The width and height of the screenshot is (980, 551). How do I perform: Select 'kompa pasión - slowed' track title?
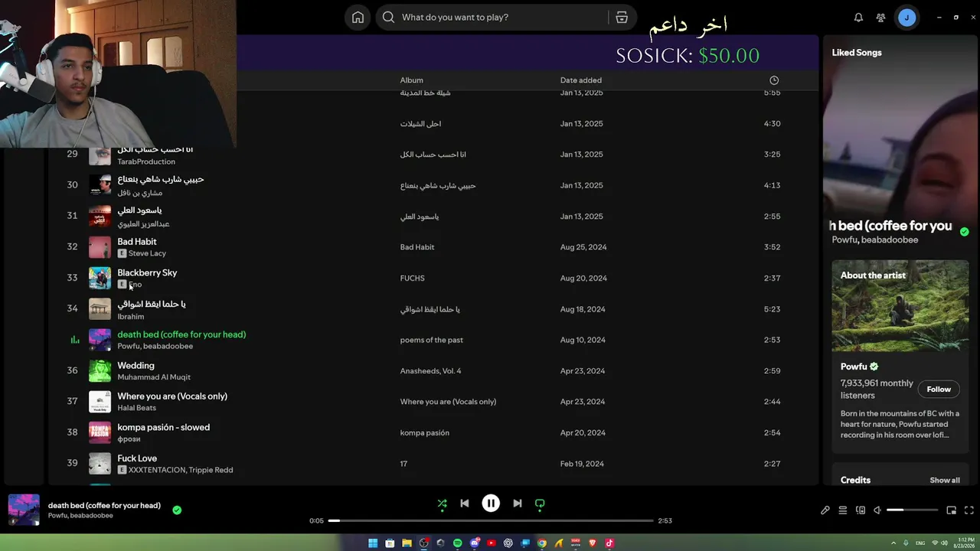click(163, 427)
